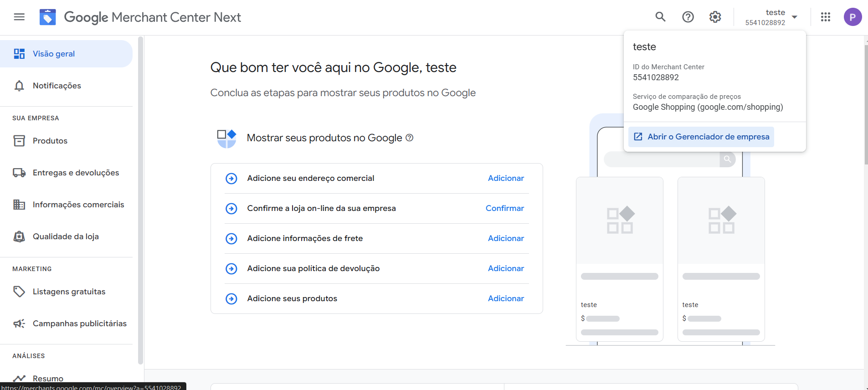Click help icon beside Mostrar seus produtos
Screen dimensions: 868x390
tap(410, 138)
